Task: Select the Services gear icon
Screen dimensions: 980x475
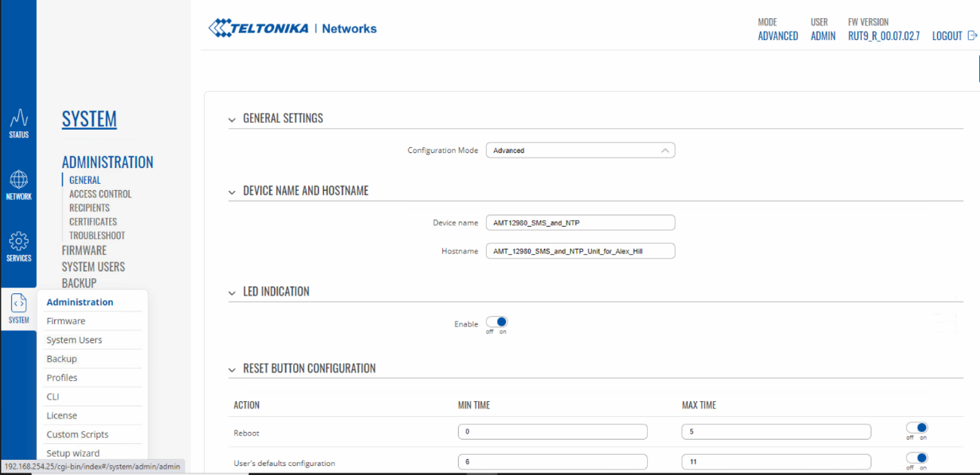Action: click(19, 241)
